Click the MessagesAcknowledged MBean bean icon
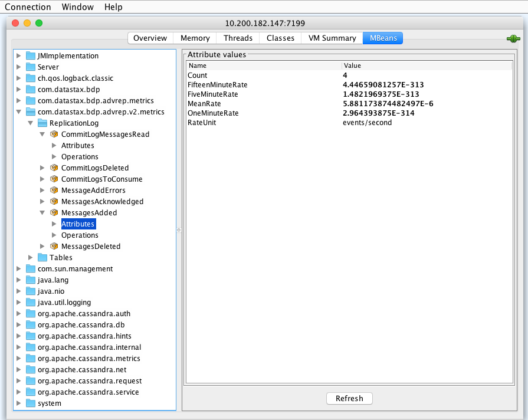 click(x=54, y=201)
